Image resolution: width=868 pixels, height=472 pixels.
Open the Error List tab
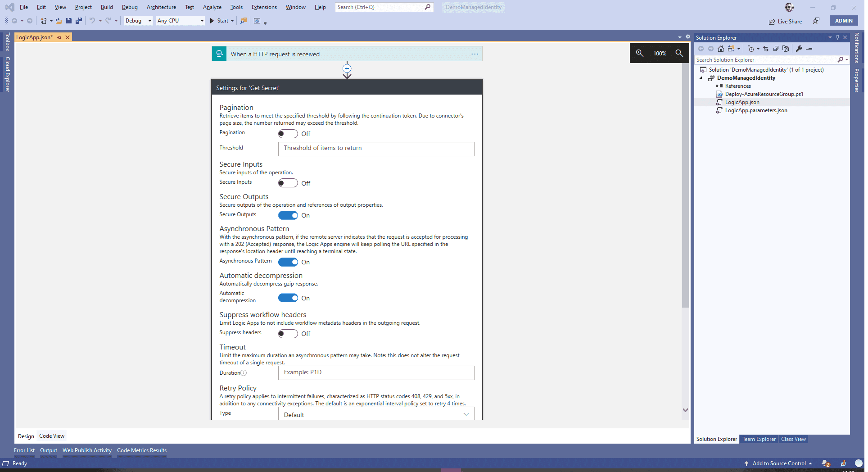[24, 450]
